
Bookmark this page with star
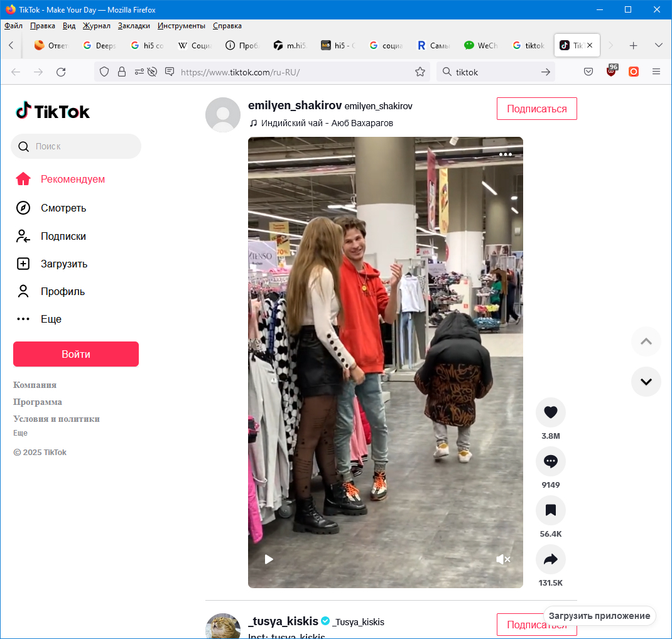(x=420, y=72)
